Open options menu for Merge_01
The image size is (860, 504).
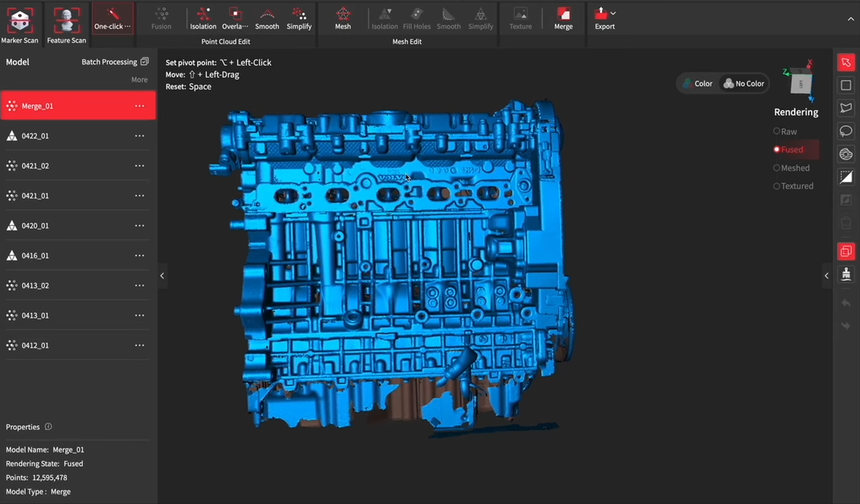pos(139,106)
